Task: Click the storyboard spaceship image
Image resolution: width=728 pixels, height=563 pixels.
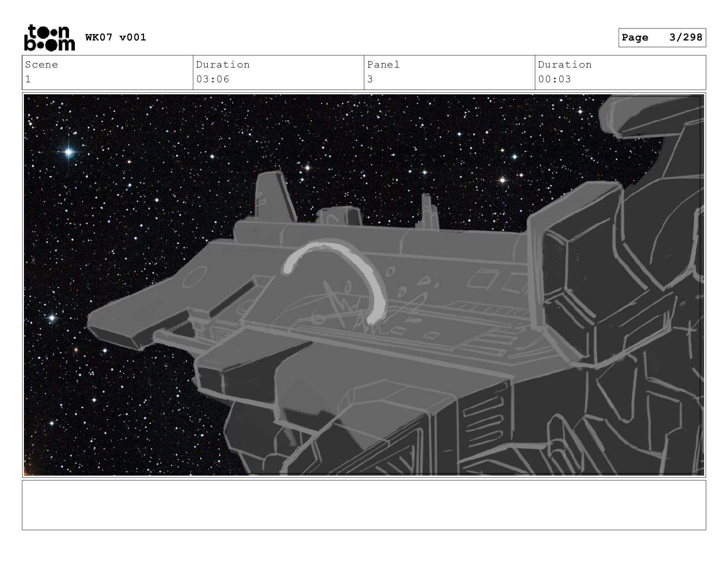Action: coord(364,285)
